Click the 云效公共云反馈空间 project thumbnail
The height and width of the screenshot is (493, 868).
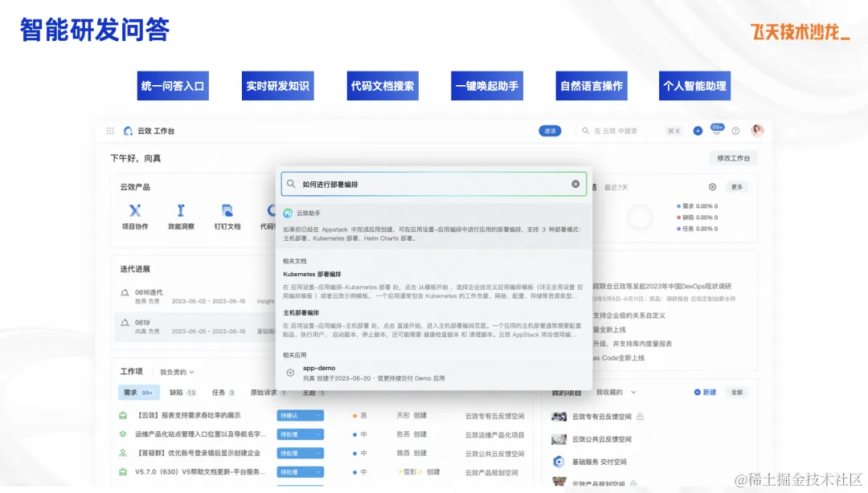(x=559, y=438)
